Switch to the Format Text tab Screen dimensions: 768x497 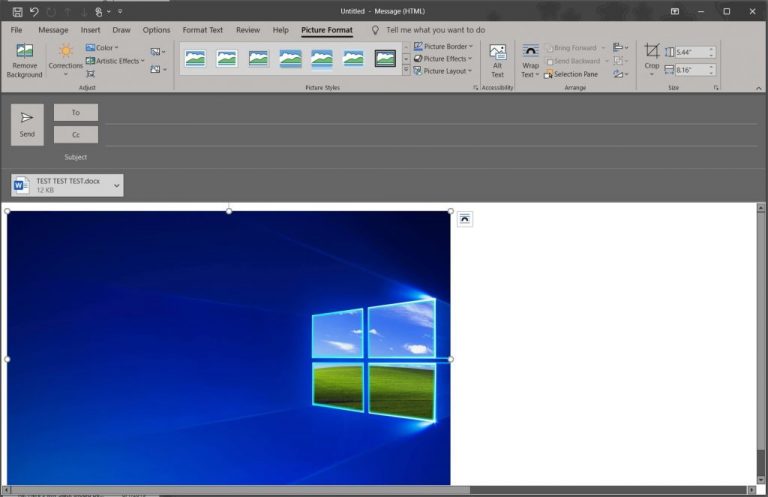(x=203, y=30)
